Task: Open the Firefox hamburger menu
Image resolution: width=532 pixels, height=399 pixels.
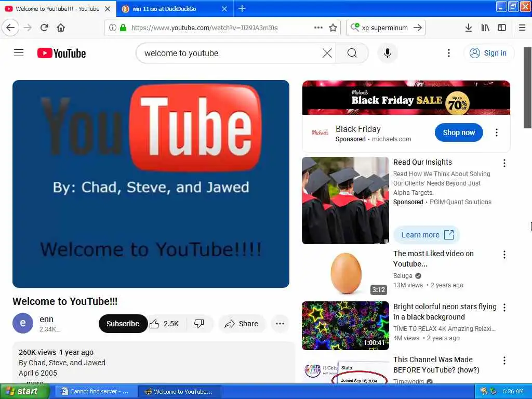Action: (x=522, y=28)
